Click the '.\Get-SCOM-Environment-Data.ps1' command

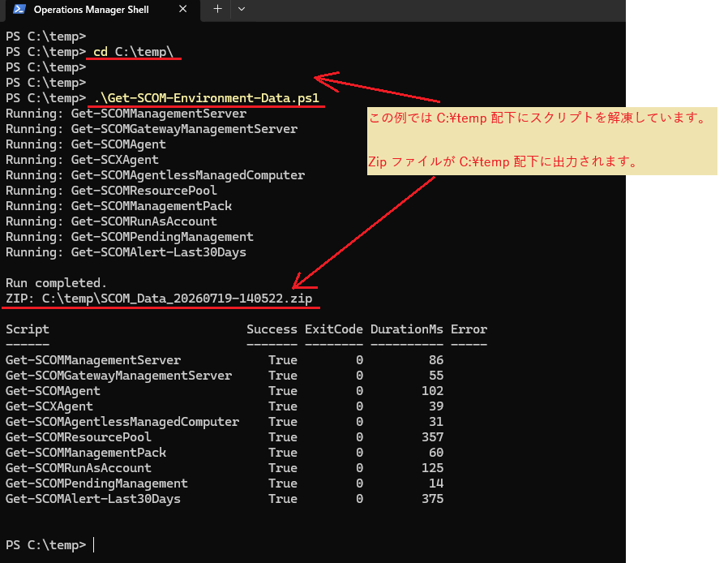point(206,98)
